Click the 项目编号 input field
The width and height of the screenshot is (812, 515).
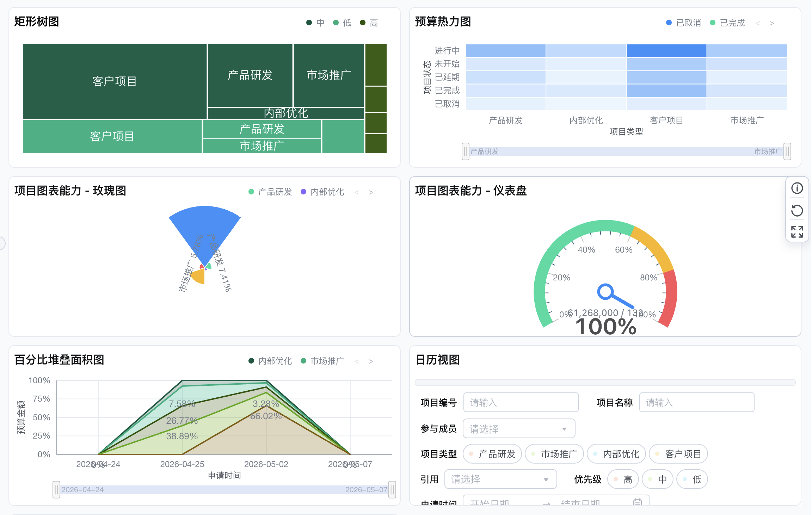coord(521,402)
